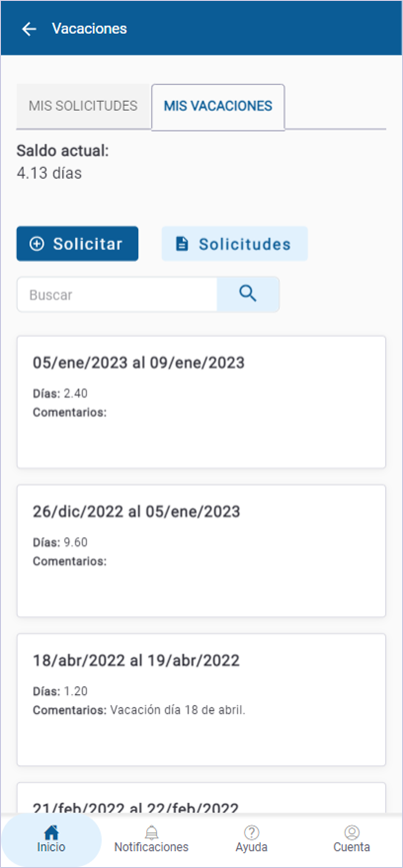
Task: Go back using the arrow icon
Action: tap(28, 29)
